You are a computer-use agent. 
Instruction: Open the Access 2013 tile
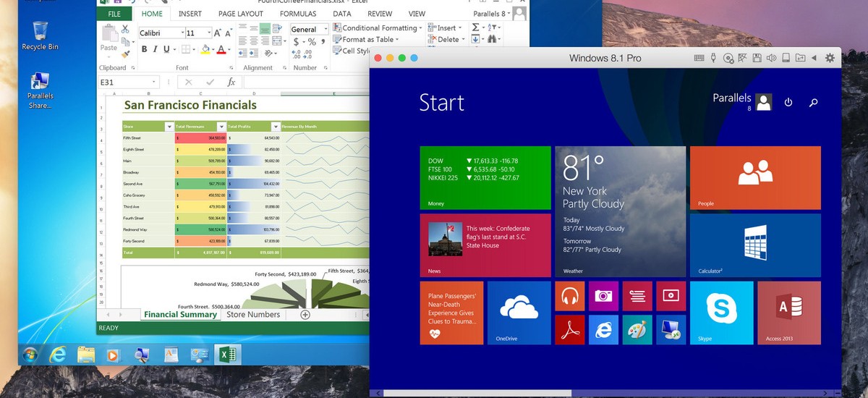point(789,313)
